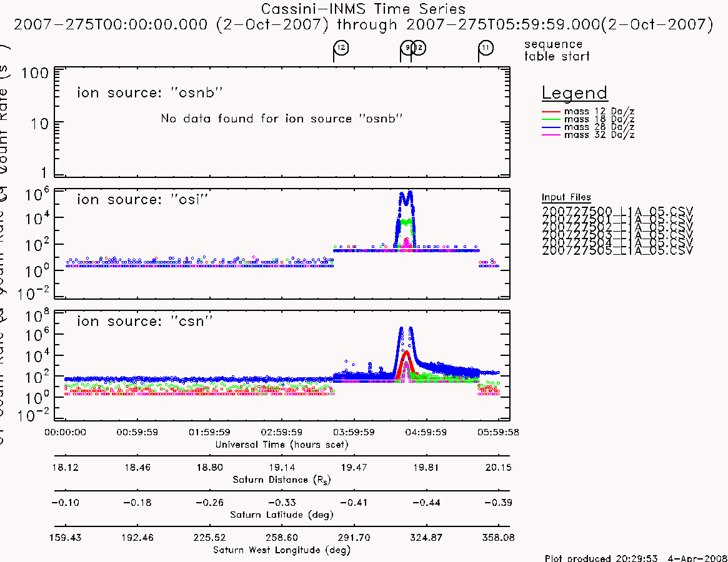Select the standalone marker 12 before marker 9

341,47
